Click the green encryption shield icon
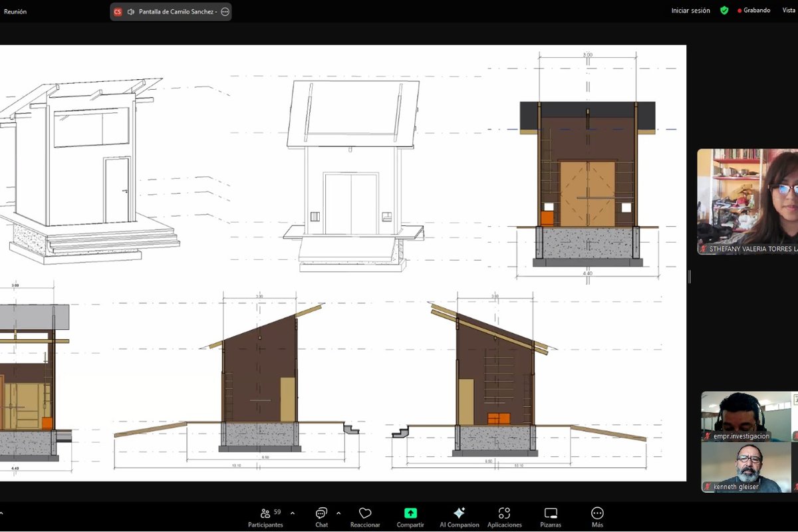798x532 pixels. [x=724, y=11]
